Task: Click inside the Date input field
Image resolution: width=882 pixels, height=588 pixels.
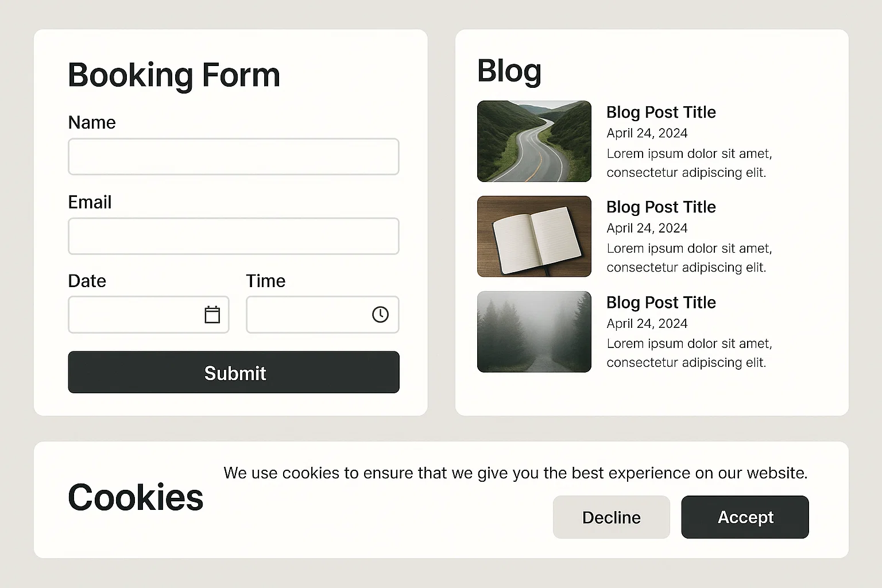Action: (135, 315)
